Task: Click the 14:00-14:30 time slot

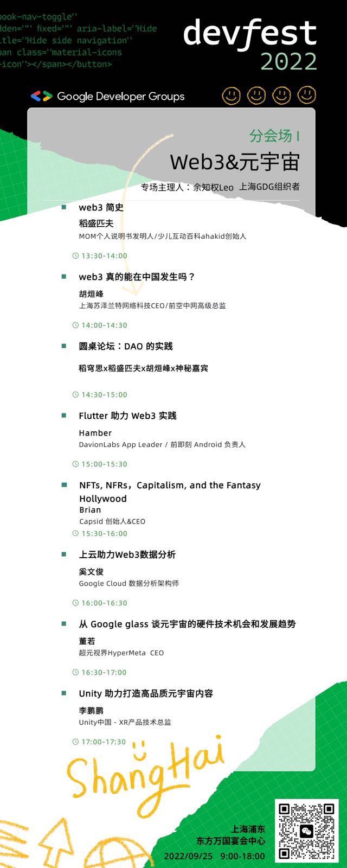Action: pyautogui.click(x=104, y=325)
